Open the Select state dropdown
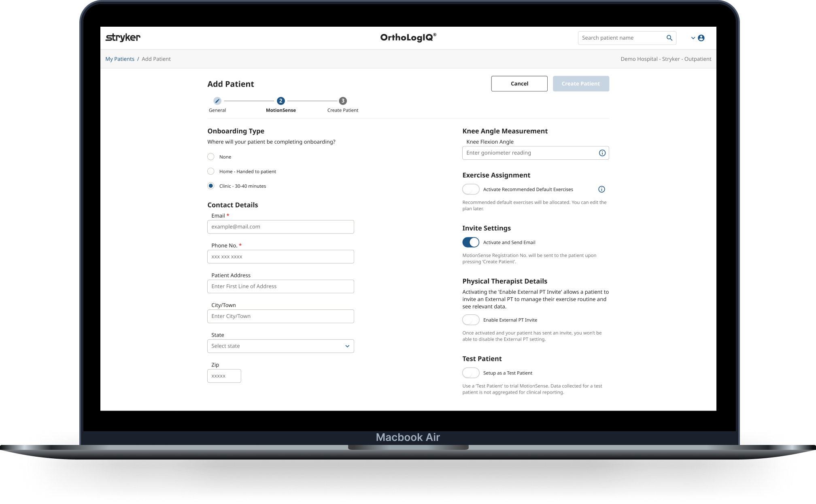The image size is (816, 504). tap(280, 346)
